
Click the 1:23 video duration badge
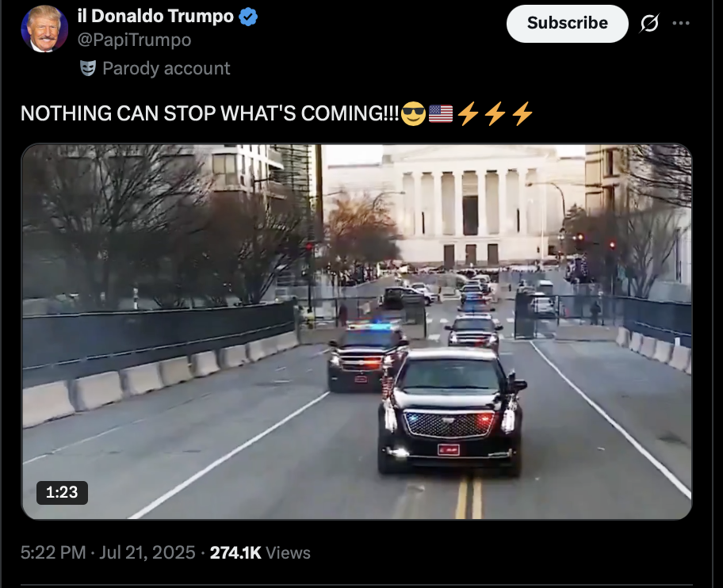click(62, 492)
